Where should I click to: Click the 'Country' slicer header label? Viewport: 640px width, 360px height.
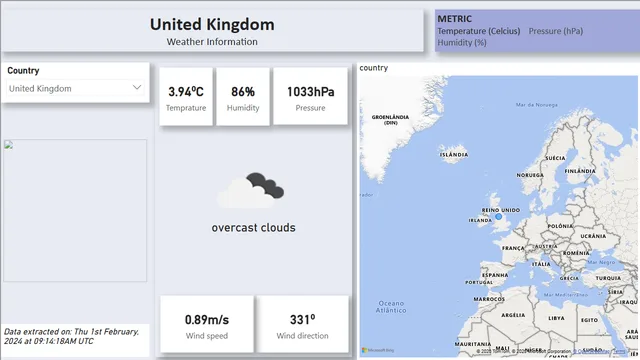pyautogui.click(x=23, y=71)
